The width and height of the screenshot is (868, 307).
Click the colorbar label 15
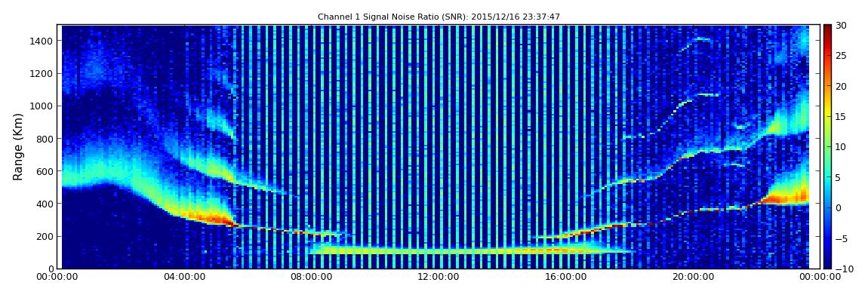click(842, 117)
